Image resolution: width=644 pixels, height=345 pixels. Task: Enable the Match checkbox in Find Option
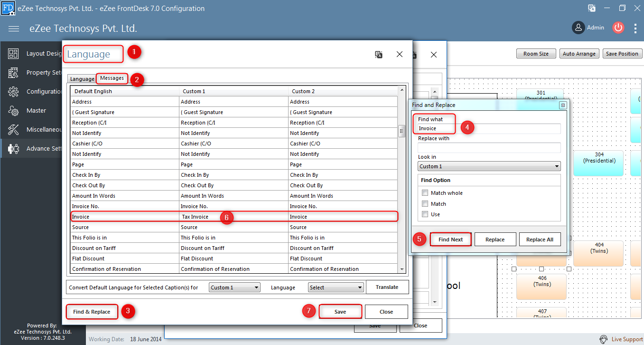pyautogui.click(x=425, y=204)
